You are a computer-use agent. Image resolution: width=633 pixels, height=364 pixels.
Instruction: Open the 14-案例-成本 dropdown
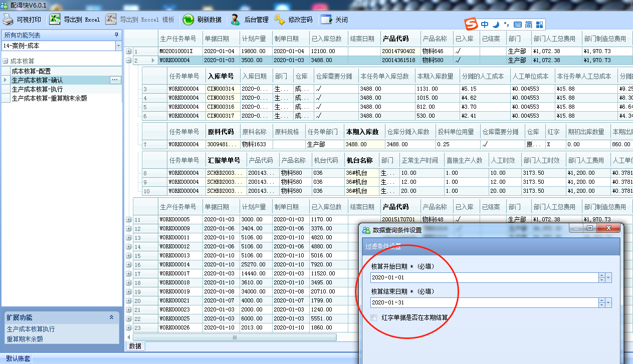click(119, 46)
